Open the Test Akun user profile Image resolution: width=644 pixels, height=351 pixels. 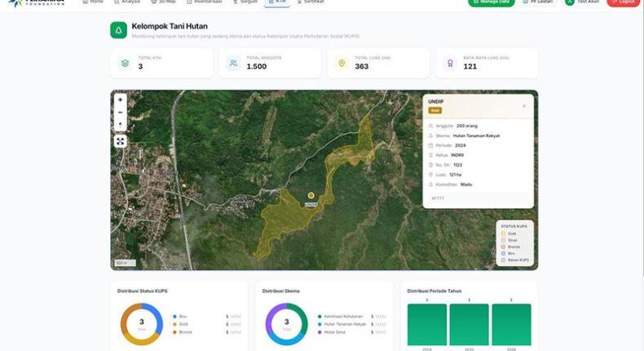coord(582,2)
